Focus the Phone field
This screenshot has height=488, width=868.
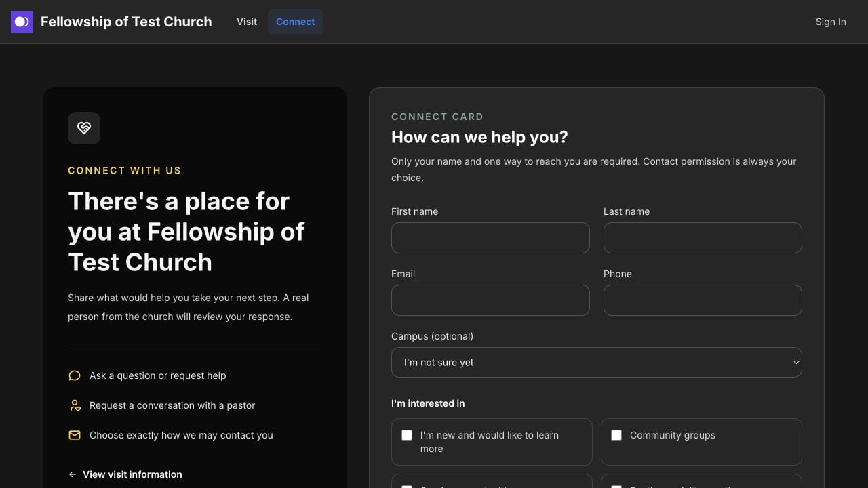tap(703, 300)
